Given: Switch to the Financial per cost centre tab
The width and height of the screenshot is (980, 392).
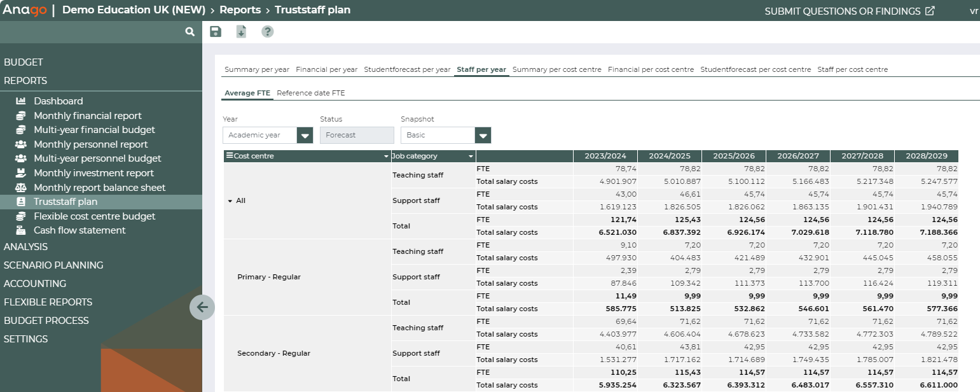Looking at the screenshot, I should tap(651, 69).
